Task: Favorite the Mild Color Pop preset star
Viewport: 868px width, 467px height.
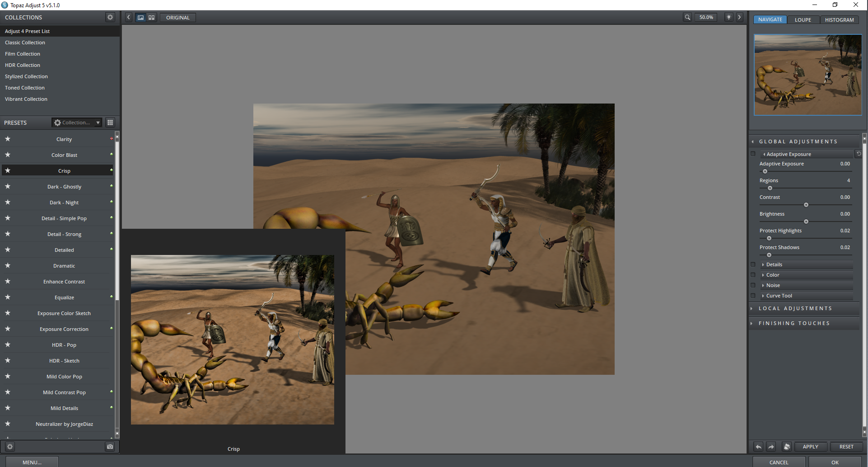Action: coord(8,377)
